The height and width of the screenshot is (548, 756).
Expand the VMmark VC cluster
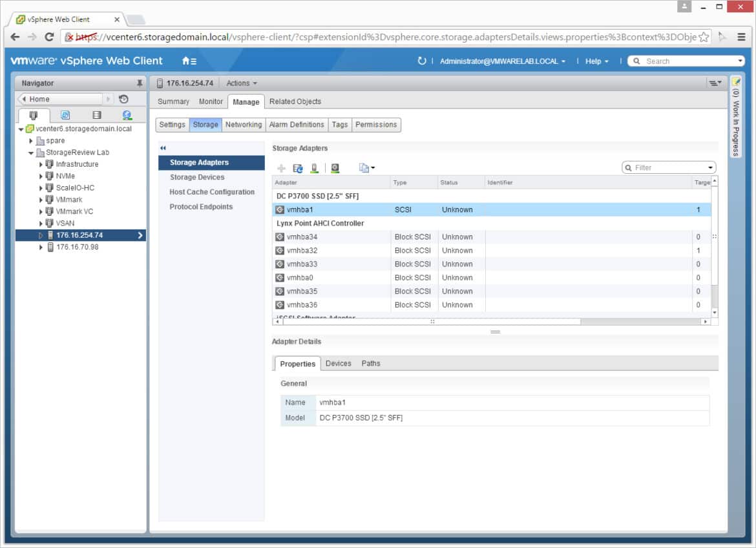(41, 212)
